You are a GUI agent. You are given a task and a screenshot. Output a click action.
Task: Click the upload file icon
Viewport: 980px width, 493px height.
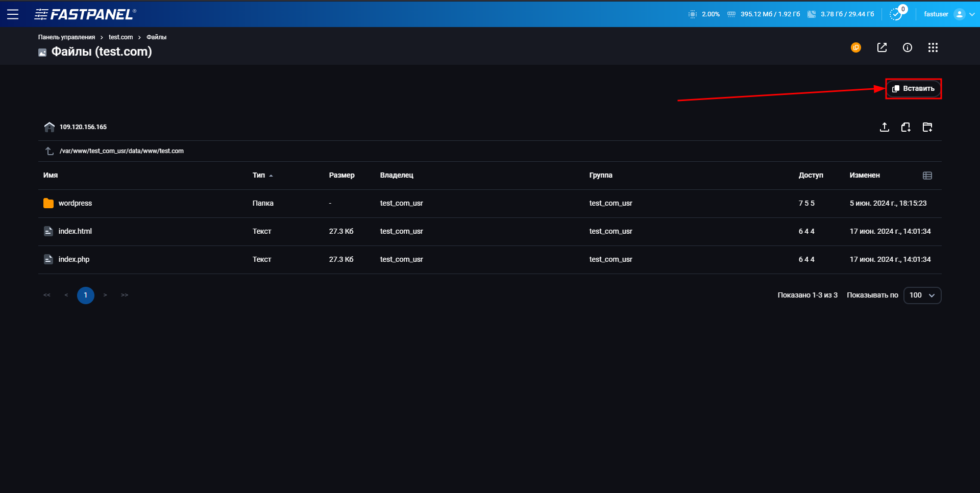(x=885, y=127)
